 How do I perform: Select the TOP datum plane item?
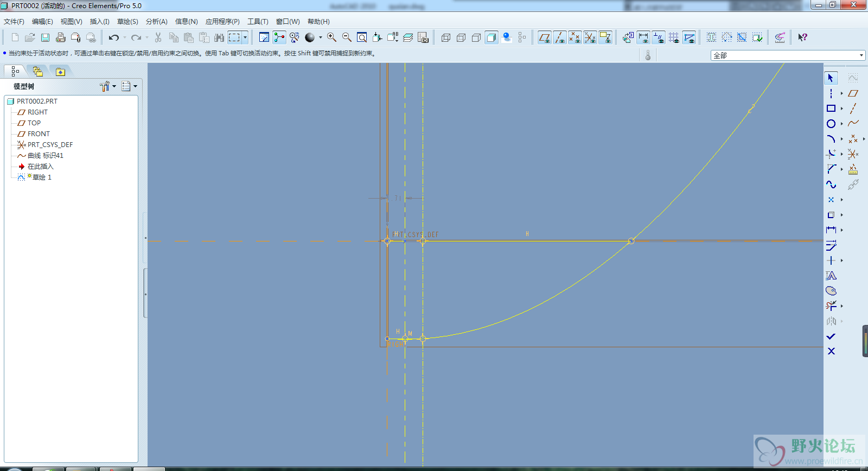[x=34, y=123]
